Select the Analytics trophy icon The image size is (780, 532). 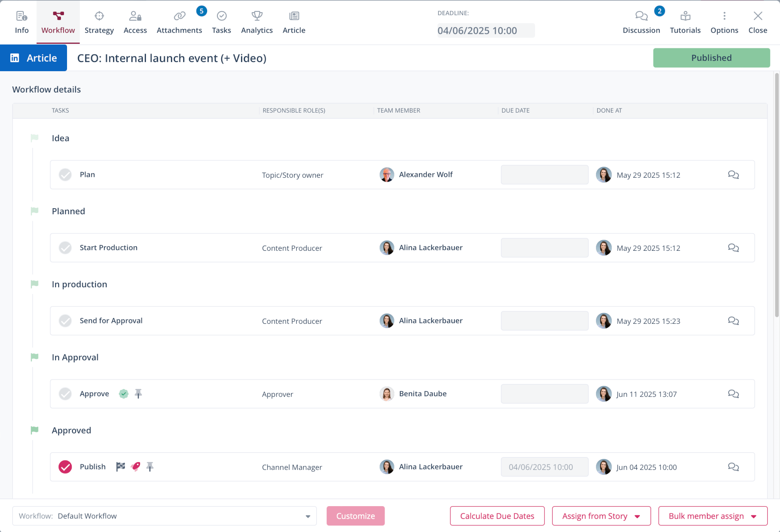[257, 16]
